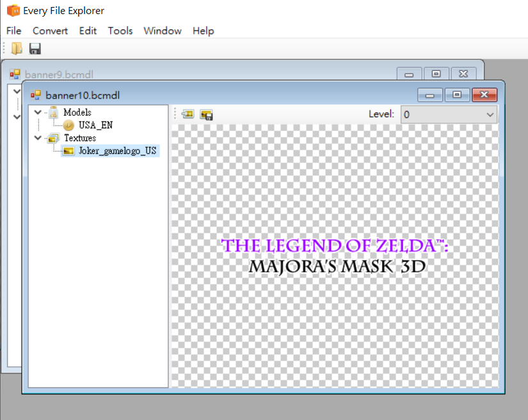Collapse the second tree node in banner9 window
The height and width of the screenshot is (420, 528).
click(17, 117)
